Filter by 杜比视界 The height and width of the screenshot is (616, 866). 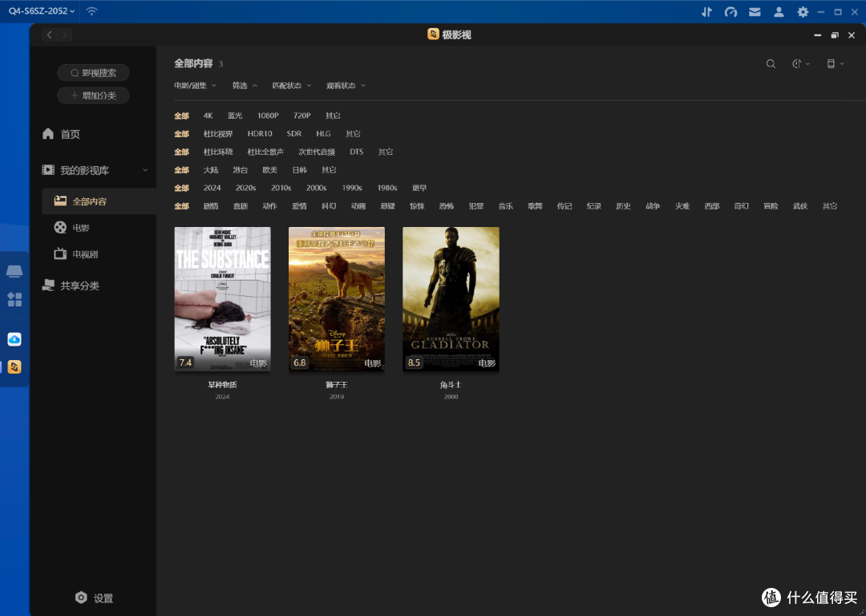pos(217,134)
